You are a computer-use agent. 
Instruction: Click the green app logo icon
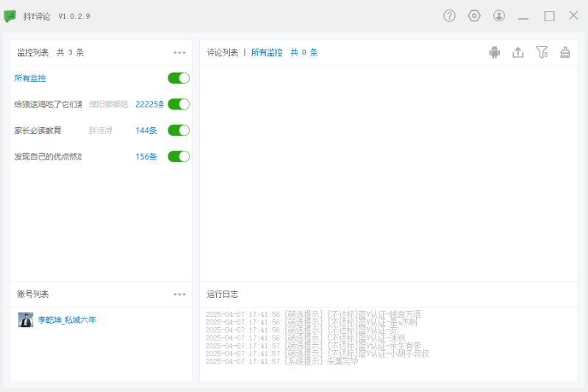click(x=10, y=16)
